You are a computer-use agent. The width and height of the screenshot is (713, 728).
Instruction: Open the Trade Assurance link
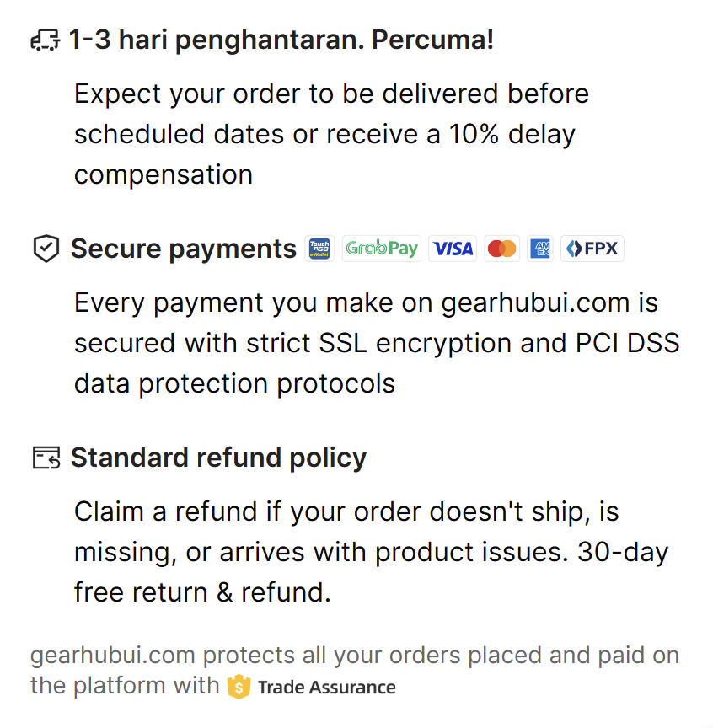[x=326, y=687]
